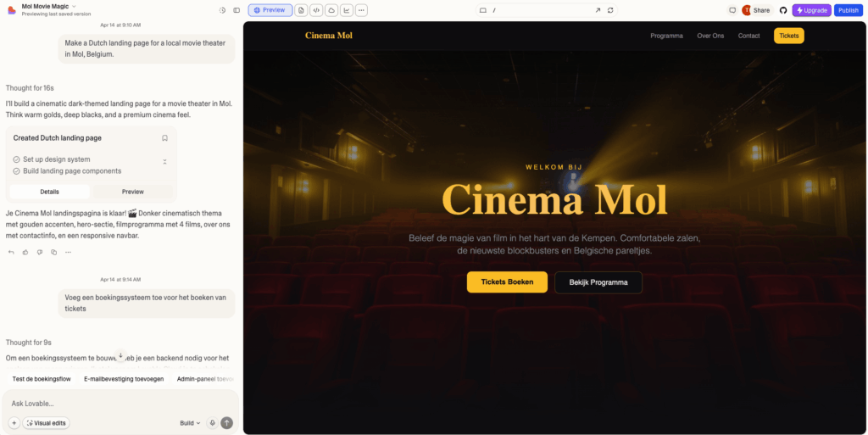
Task: Focus the Ask Lovable chat input
Action: pos(120,404)
